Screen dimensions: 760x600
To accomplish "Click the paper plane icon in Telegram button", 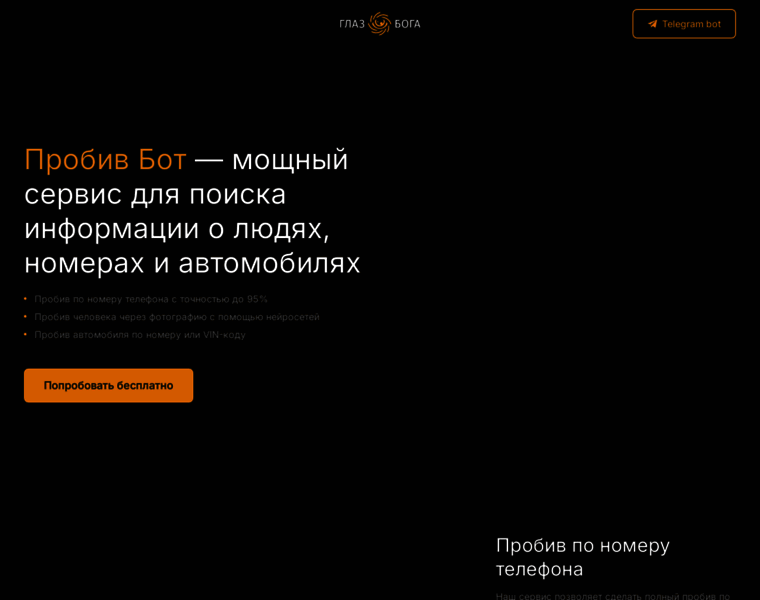I will (652, 24).
